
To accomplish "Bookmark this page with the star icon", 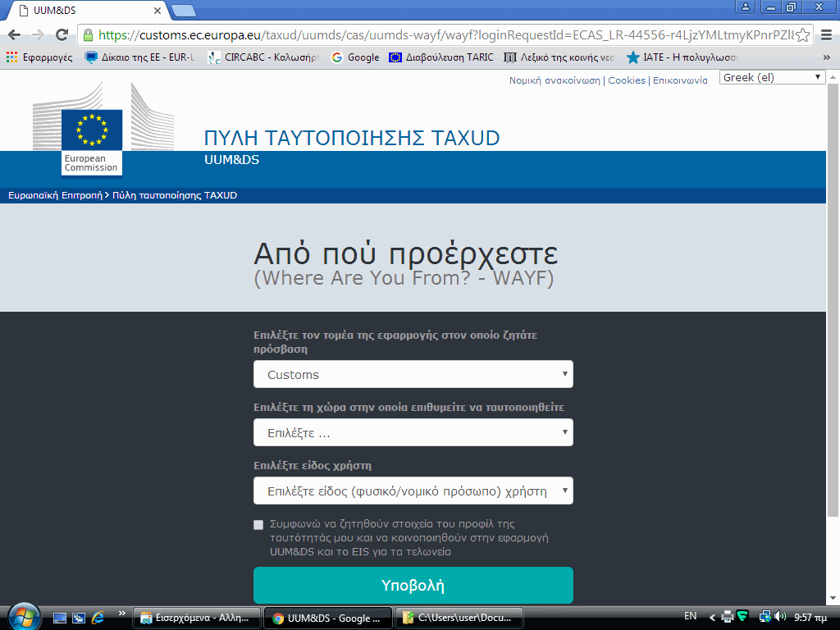I will [803, 35].
